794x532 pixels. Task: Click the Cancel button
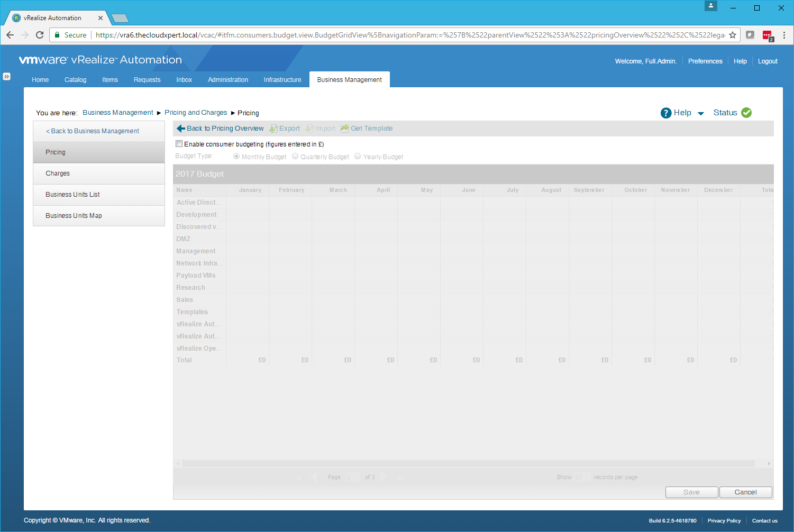coord(745,492)
